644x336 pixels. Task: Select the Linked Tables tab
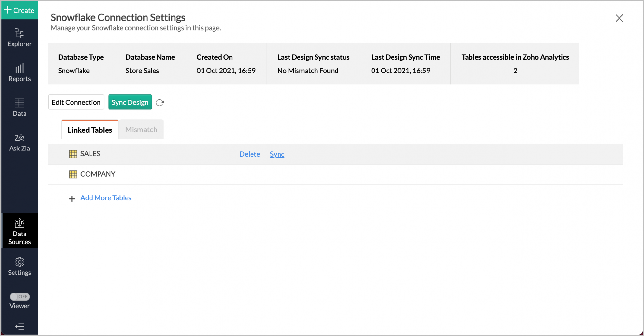[90, 130]
